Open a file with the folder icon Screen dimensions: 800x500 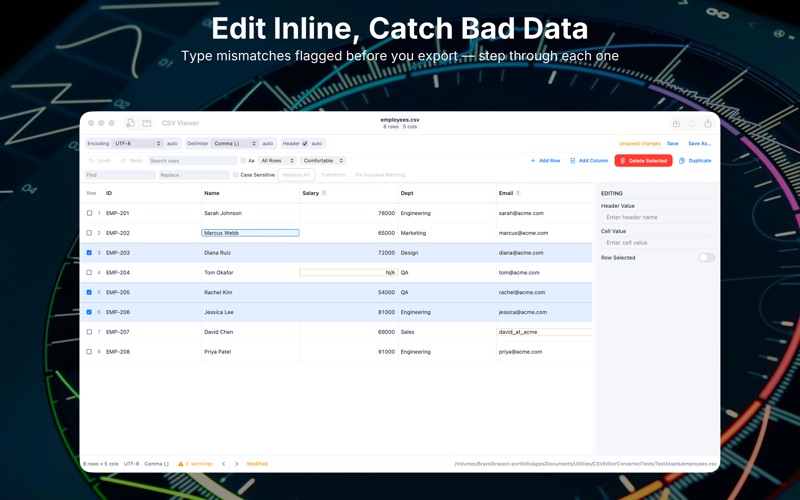(x=147, y=123)
